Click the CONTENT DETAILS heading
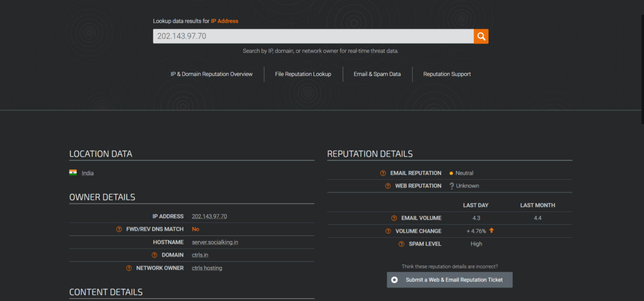Screen dimensions: 644x301 [x=106, y=293]
